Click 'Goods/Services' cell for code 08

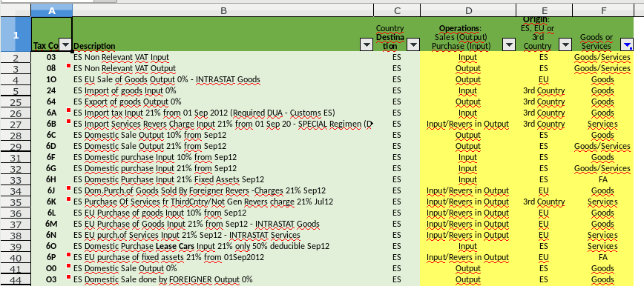pos(603,68)
